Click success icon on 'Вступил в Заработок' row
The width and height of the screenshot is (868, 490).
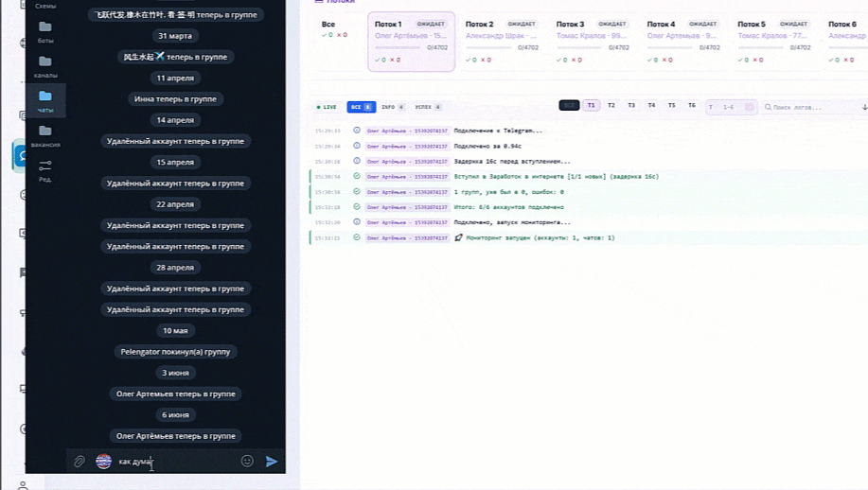357,177
